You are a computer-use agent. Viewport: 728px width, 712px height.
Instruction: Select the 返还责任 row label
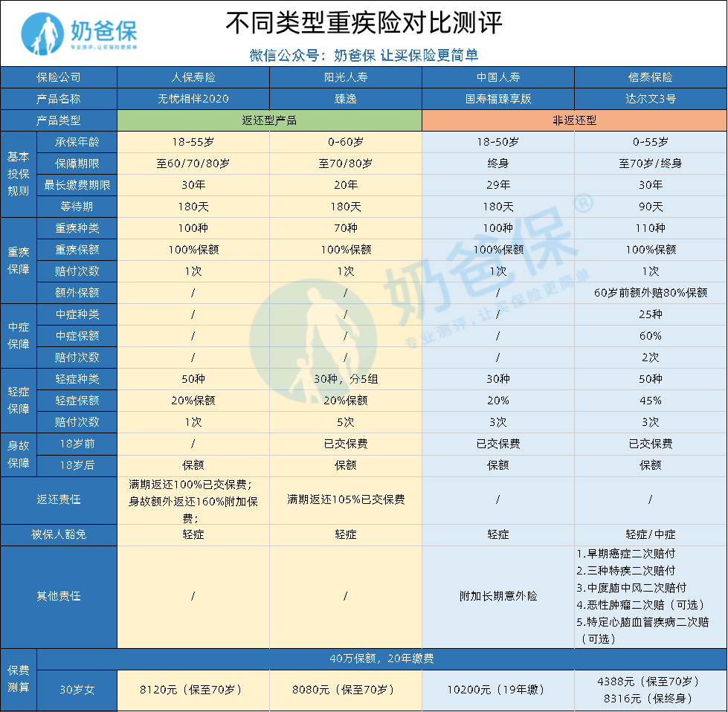59,500
